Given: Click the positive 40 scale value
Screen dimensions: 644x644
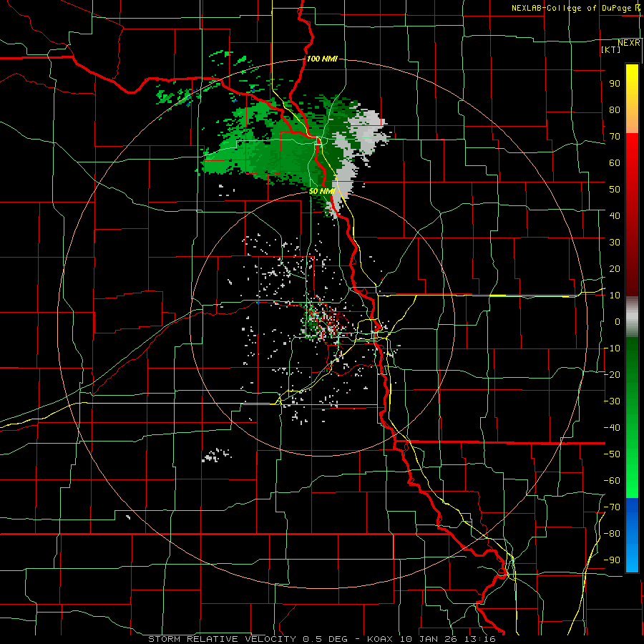Looking at the screenshot, I should [x=615, y=215].
